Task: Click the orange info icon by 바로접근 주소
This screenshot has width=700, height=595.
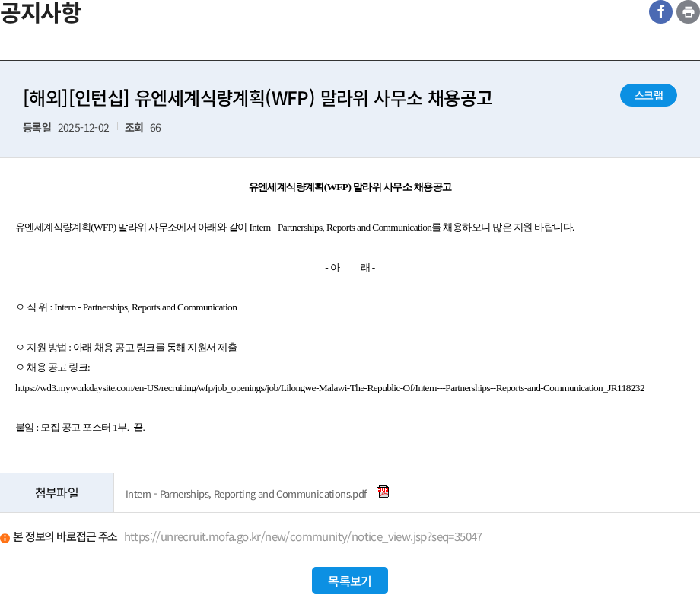Action: [x=5, y=538]
